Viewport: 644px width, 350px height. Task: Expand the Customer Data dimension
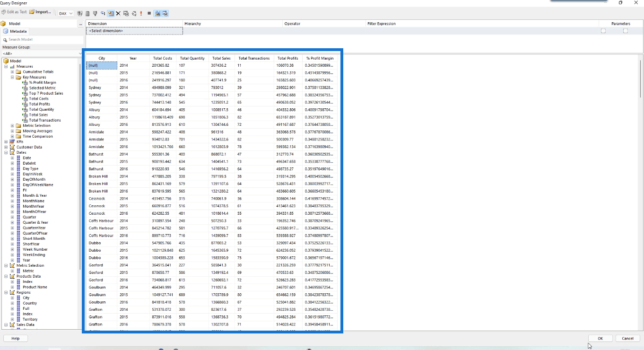6,147
